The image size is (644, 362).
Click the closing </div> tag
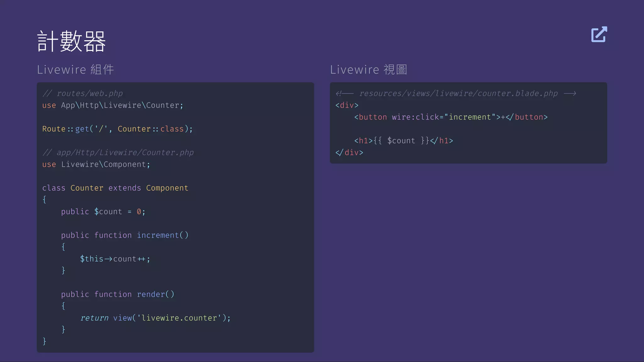(349, 152)
